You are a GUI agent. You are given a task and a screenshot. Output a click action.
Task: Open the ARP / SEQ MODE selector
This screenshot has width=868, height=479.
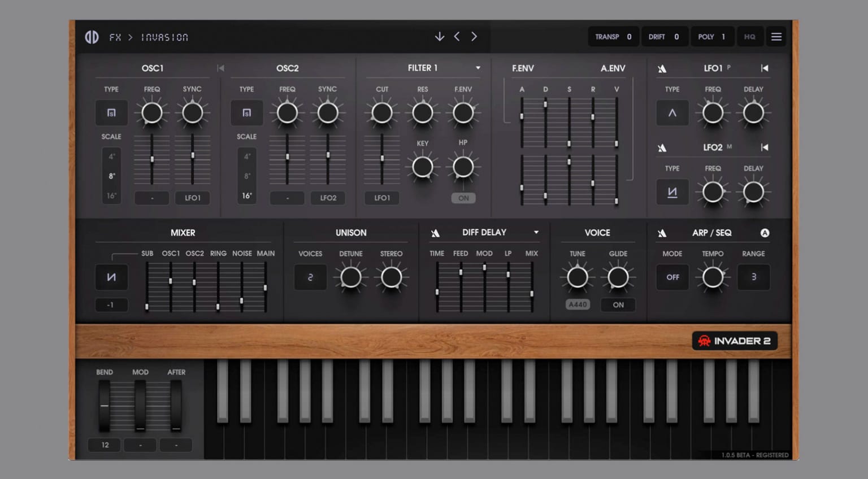point(672,277)
